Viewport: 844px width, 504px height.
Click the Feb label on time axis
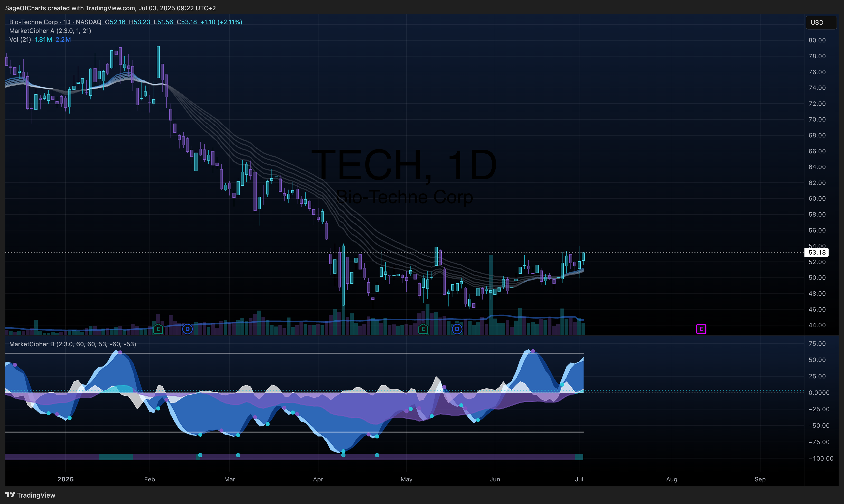tap(149, 479)
